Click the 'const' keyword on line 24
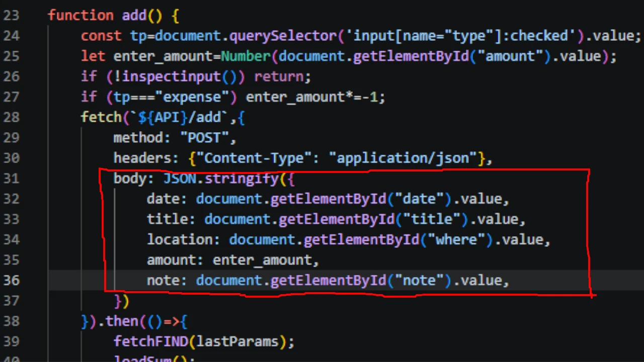The height and width of the screenshot is (362, 644). point(102,36)
